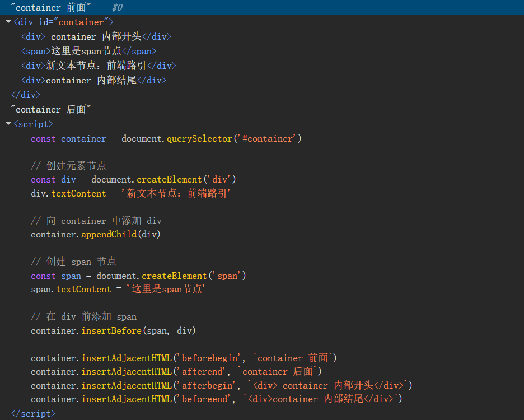Click the closing </script> tag
The height and width of the screenshot is (420, 524).
click(x=34, y=413)
